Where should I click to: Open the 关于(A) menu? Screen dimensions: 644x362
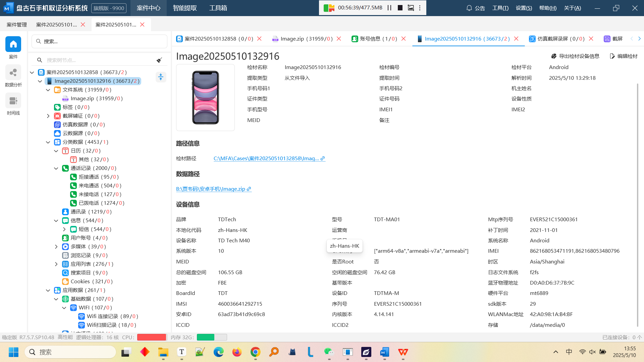click(x=573, y=8)
